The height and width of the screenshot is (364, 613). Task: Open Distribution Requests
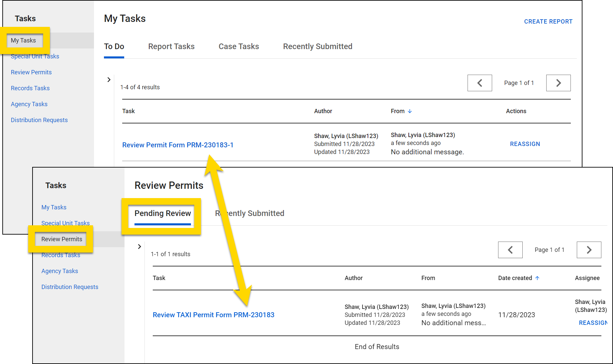pyautogui.click(x=39, y=120)
